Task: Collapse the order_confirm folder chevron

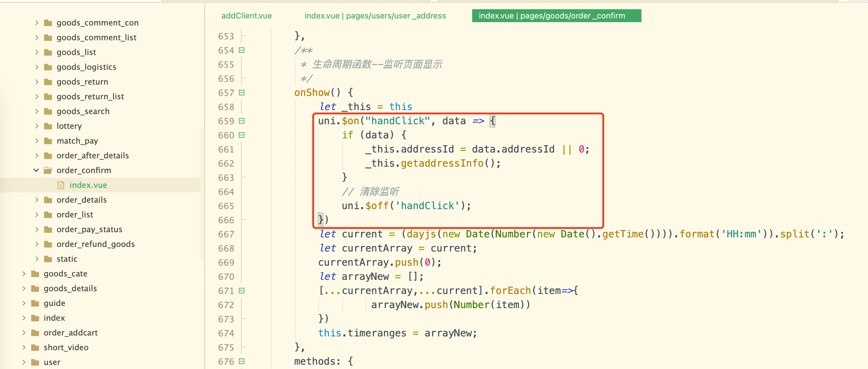Action: pos(36,170)
